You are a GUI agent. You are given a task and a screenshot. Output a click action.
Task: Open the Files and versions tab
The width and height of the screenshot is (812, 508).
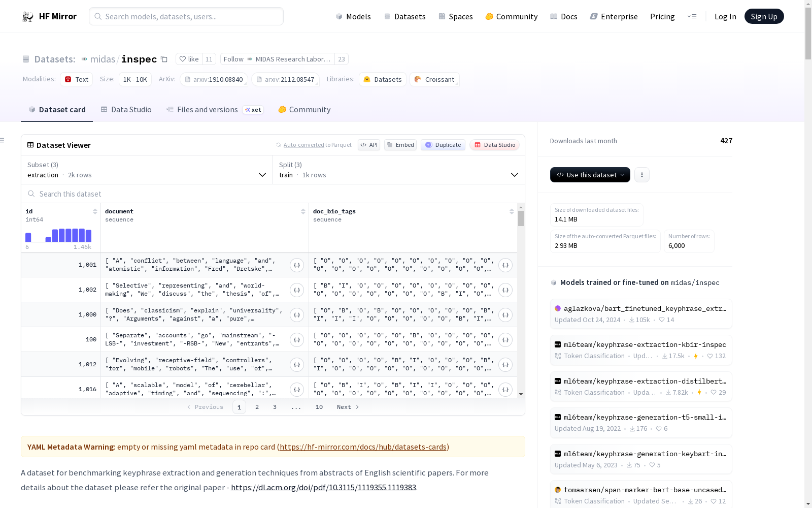click(x=215, y=110)
